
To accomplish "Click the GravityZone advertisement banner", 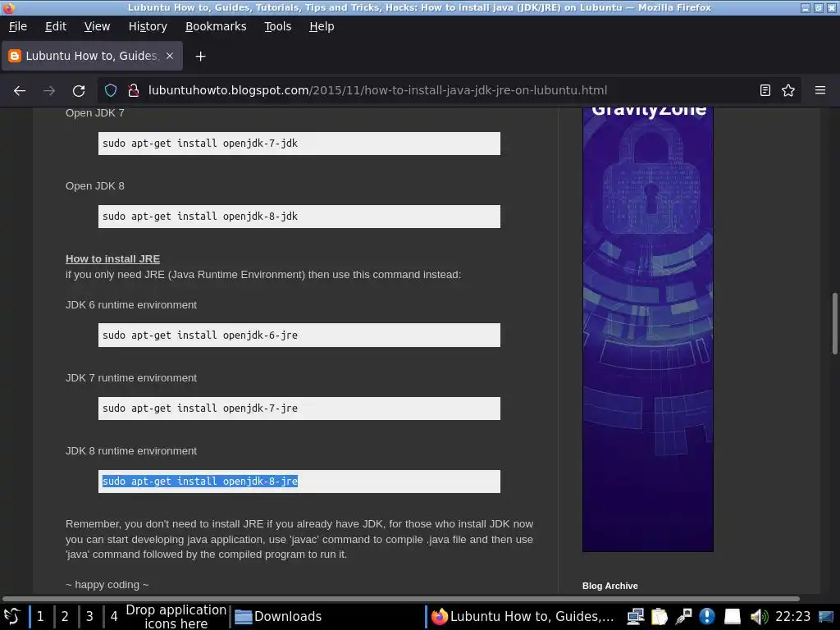I will click(x=648, y=329).
